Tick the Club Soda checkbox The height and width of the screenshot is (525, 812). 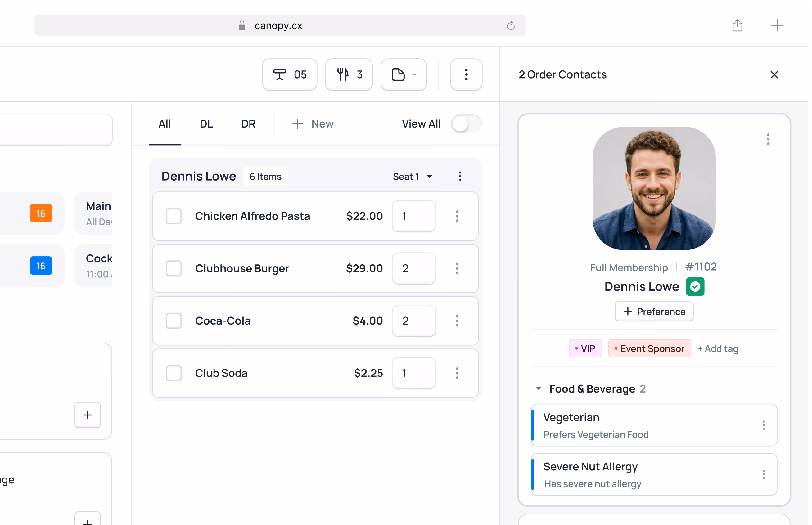point(174,373)
